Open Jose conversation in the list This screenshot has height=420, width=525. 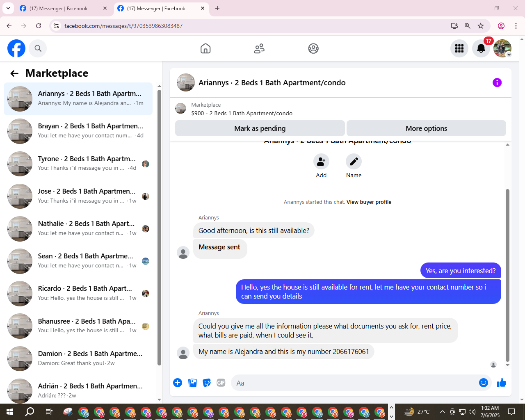coord(78,196)
